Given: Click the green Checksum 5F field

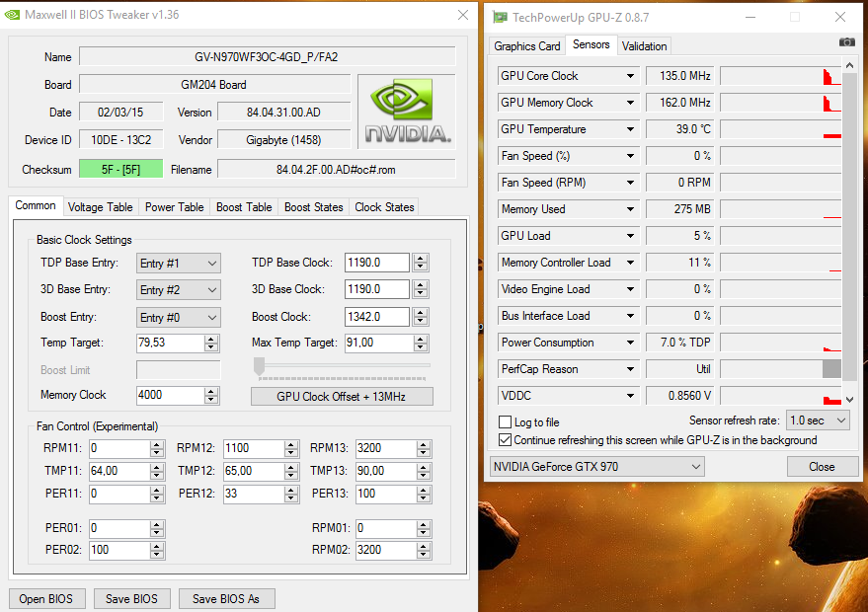Looking at the screenshot, I should tap(121, 170).
